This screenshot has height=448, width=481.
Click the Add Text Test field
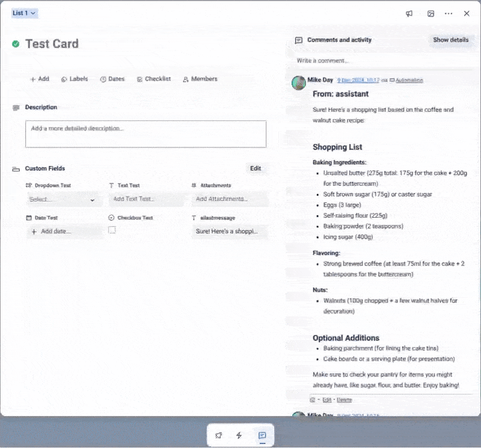pyautogui.click(x=146, y=199)
